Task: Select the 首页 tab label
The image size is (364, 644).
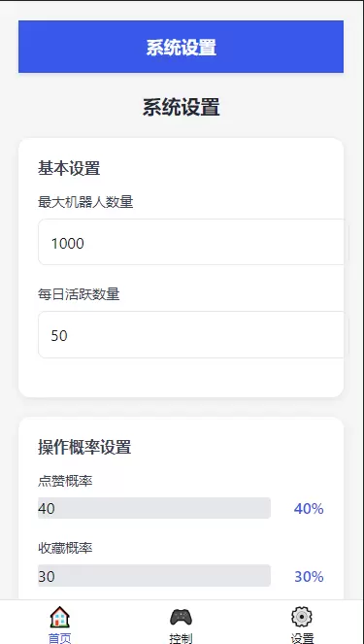Action: point(60,638)
